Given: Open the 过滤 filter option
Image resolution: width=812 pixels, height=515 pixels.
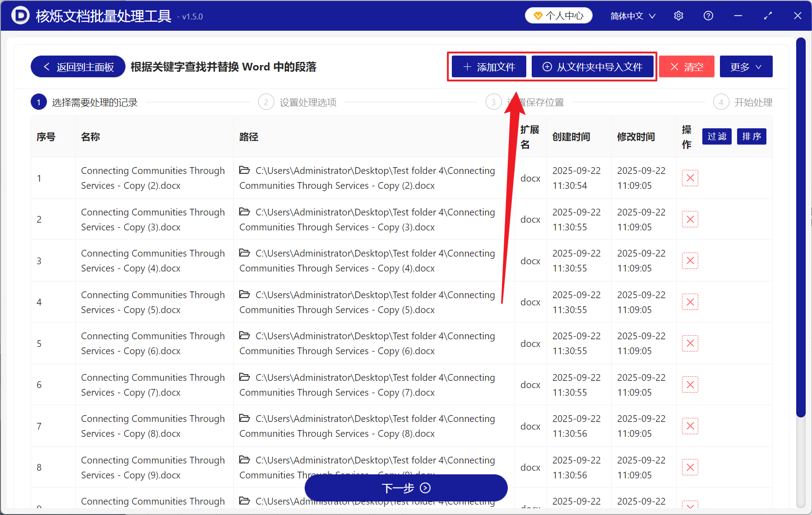Looking at the screenshot, I should (716, 136).
